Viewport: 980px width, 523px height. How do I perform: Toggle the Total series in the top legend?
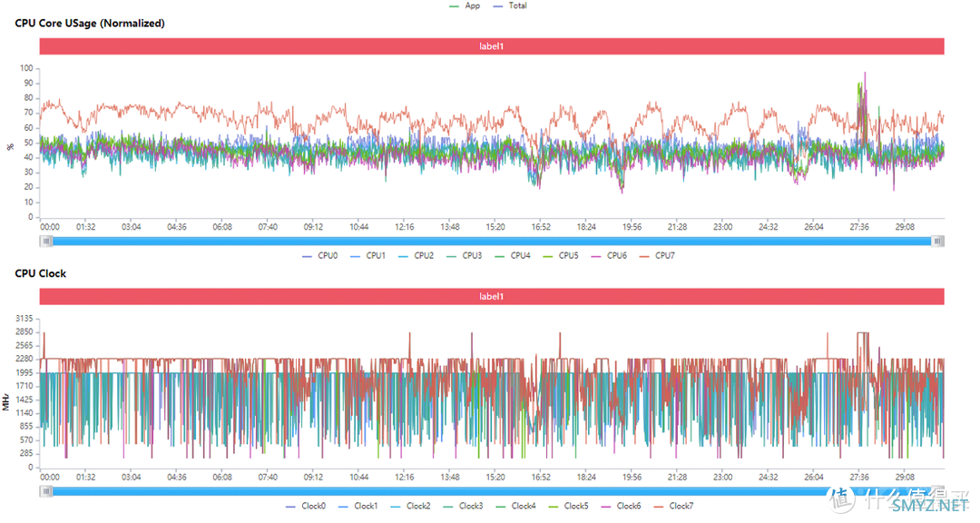point(510,5)
